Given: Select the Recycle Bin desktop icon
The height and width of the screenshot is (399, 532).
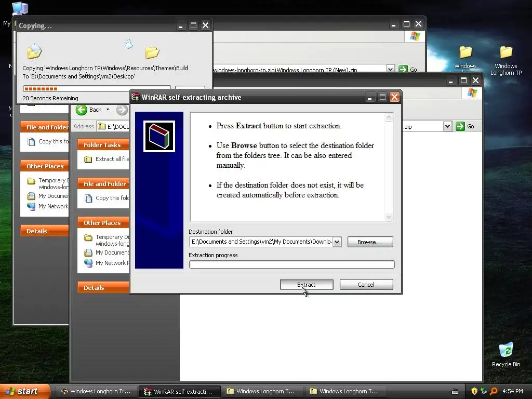Looking at the screenshot, I should pyautogui.click(x=506, y=355).
